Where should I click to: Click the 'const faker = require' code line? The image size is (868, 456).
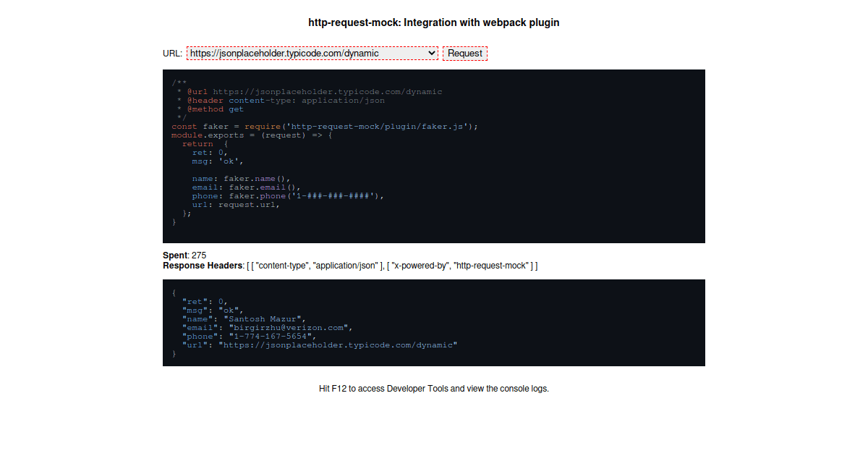[325, 127]
